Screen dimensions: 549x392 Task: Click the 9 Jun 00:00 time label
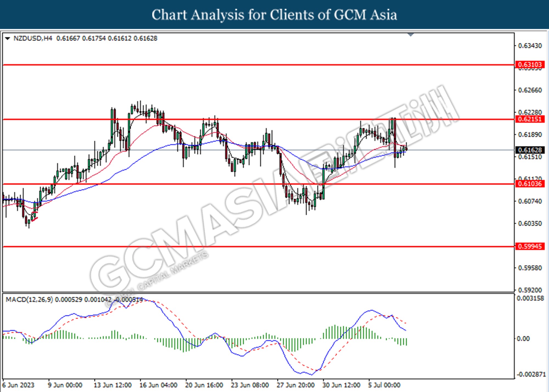pos(65,385)
